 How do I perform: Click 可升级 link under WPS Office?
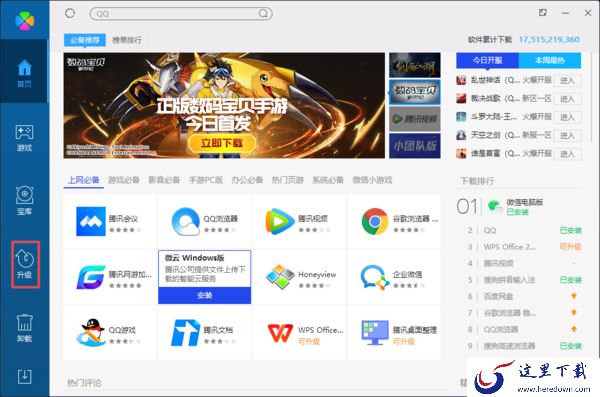tap(309, 341)
